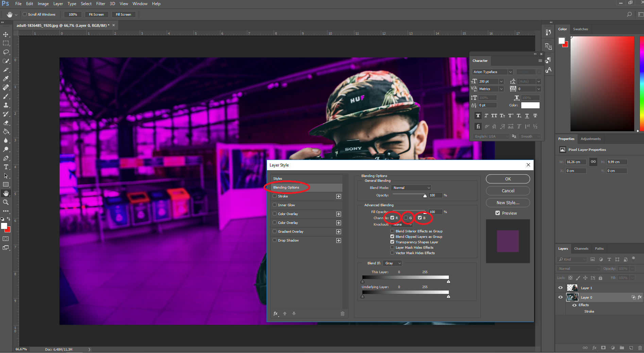
Task: Enable the Gradient Overlay checkbox
Action: [x=275, y=231]
